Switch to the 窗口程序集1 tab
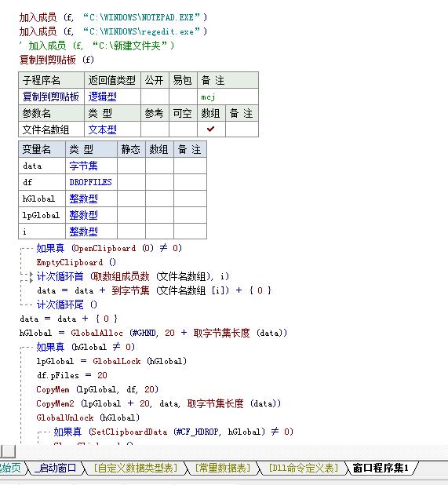Image resolution: width=448 pixels, height=485 pixels. [x=381, y=468]
